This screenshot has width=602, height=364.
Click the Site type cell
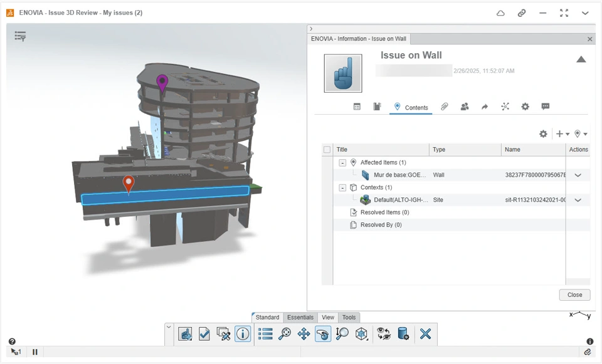(x=438, y=200)
